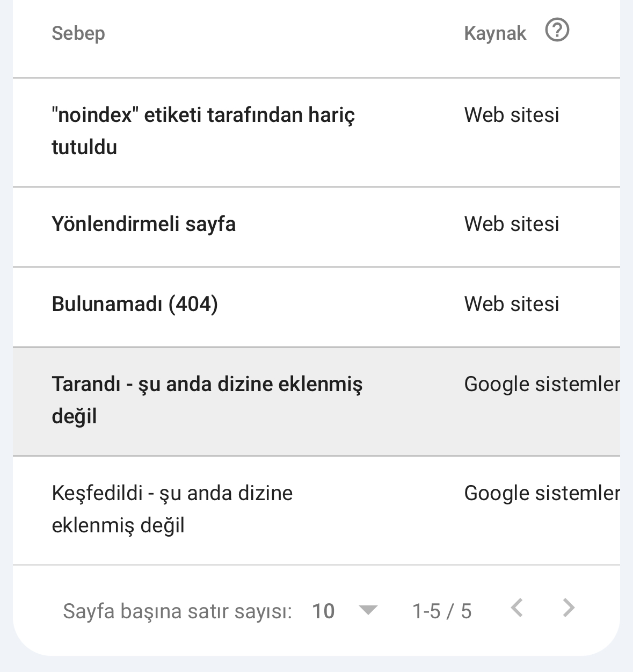
Task: Click the 1-5 / 5 pagination count
Action: point(441,611)
